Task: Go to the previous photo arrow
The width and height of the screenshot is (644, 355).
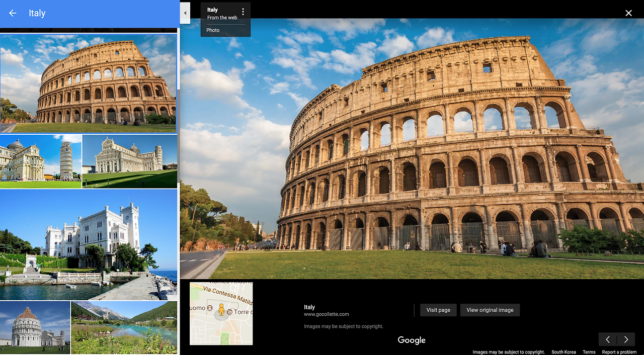Action: point(608,339)
